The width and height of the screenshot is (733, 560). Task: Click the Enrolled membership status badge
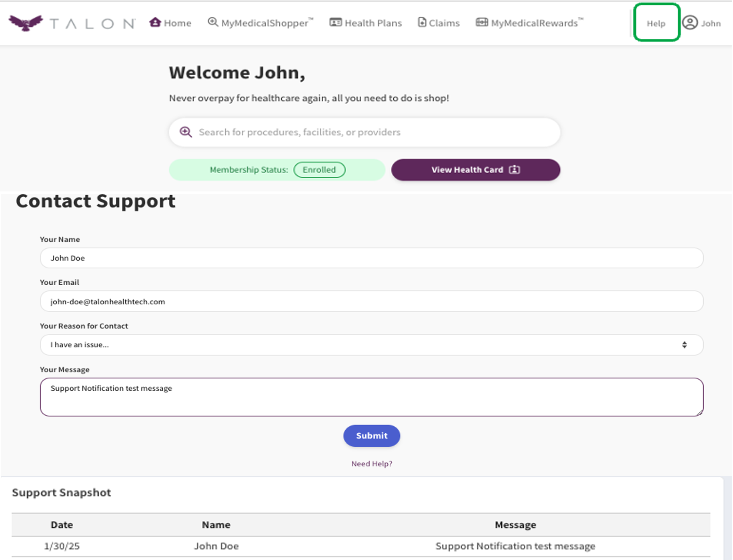pyautogui.click(x=319, y=170)
